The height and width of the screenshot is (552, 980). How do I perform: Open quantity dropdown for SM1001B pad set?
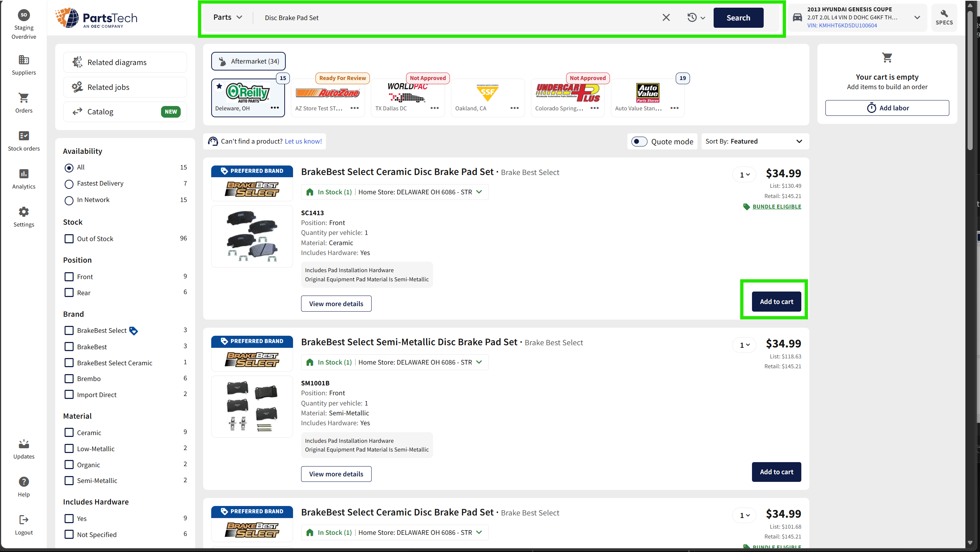pos(744,345)
